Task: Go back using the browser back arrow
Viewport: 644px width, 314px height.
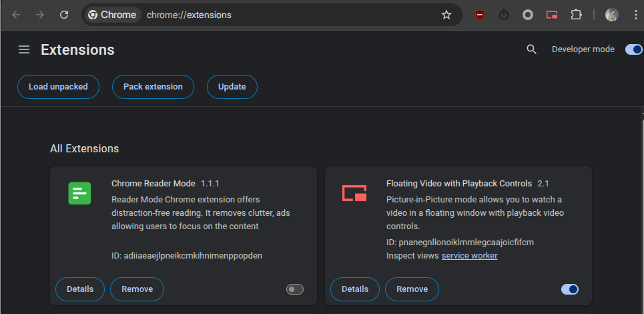Action: click(x=16, y=15)
